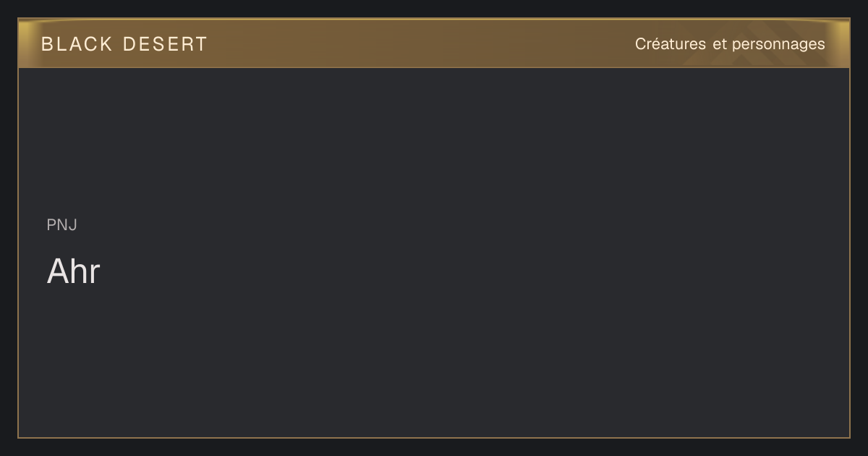Click the word DESERT in the title
868x456 pixels.
165,44
